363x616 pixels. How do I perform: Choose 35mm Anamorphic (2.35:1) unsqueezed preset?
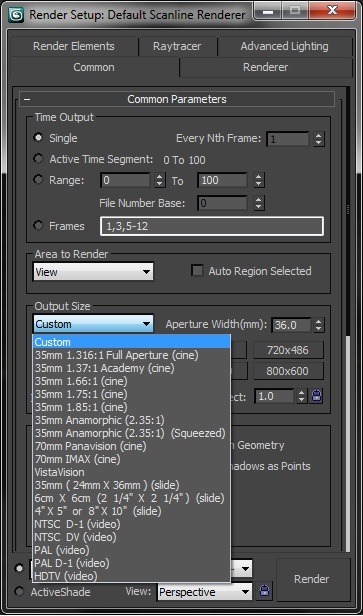pos(131,420)
